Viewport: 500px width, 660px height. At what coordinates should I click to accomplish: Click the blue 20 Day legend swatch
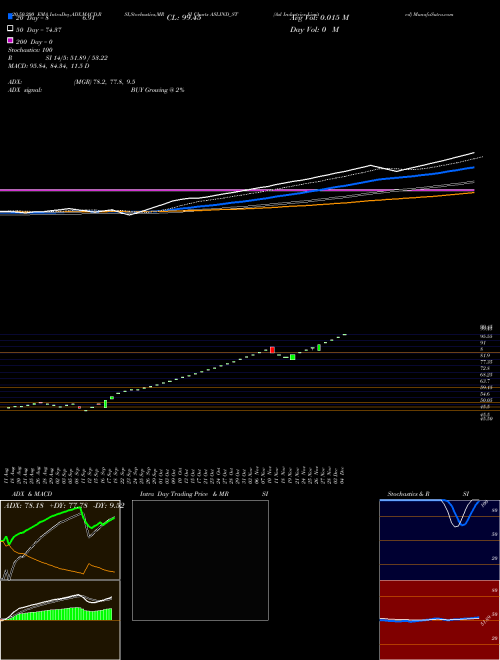(x=10, y=17)
